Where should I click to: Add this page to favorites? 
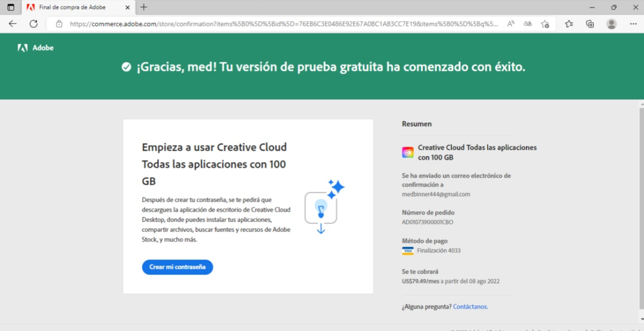click(x=545, y=24)
